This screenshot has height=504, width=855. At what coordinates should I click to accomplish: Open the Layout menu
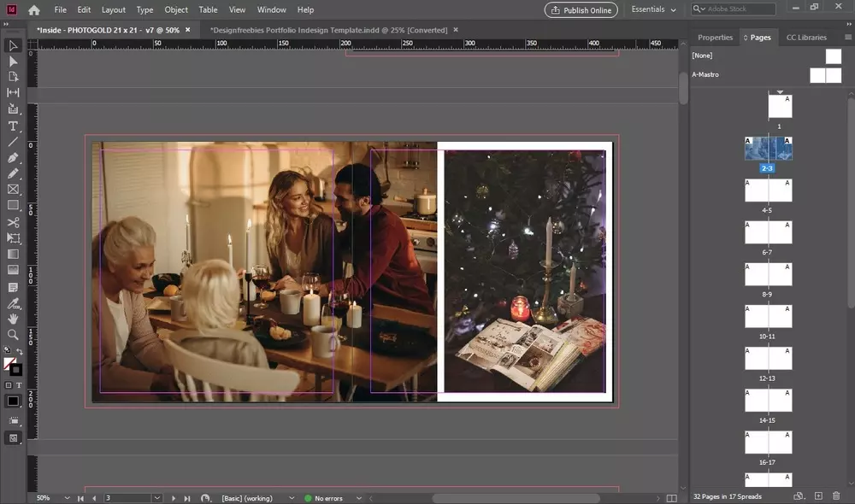pos(113,9)
